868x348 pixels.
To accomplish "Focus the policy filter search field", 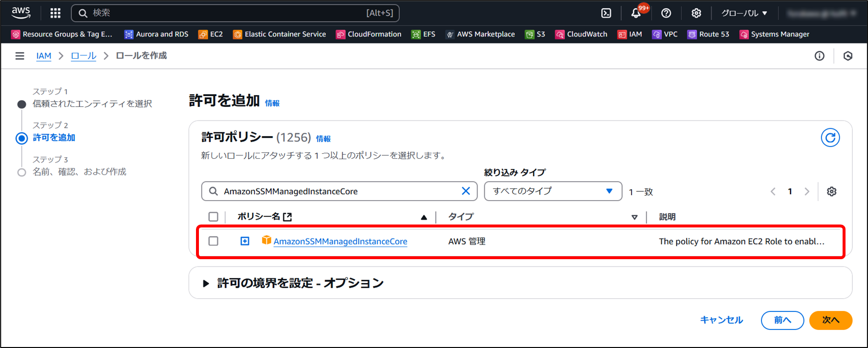I will coord(339,191).
